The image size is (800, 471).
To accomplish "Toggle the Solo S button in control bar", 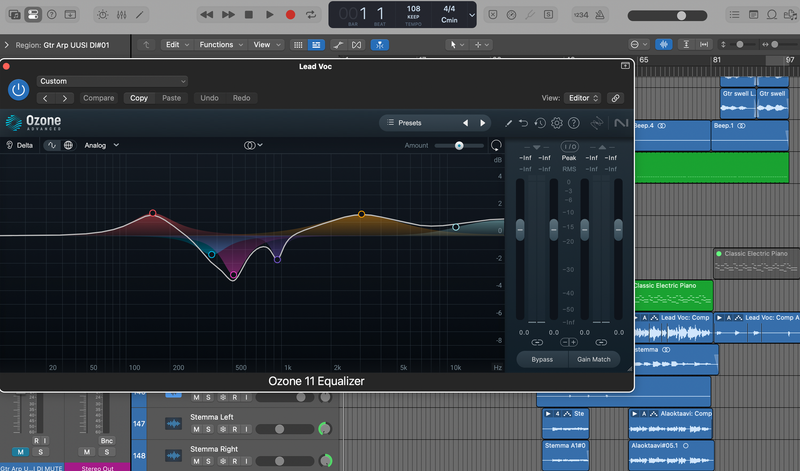I will tap(548, 15).
